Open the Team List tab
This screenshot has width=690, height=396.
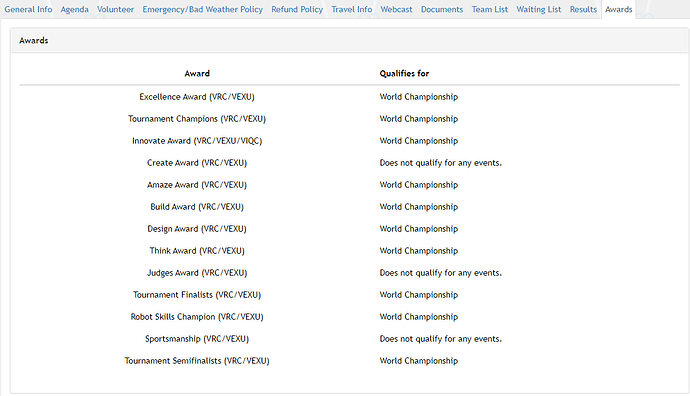(490, 9)
